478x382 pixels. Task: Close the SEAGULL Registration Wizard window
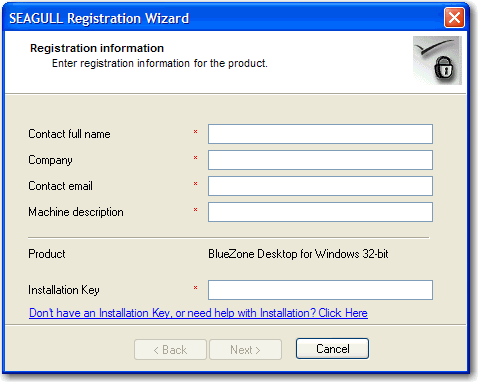[454, 17]
